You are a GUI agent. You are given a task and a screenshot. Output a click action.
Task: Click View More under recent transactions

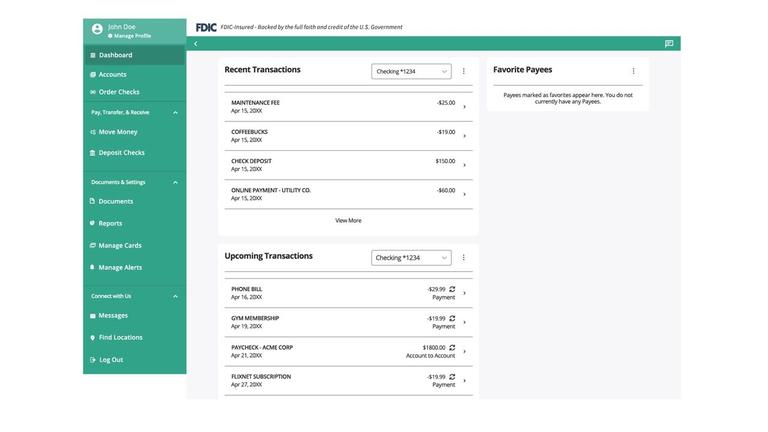point(348,220)
